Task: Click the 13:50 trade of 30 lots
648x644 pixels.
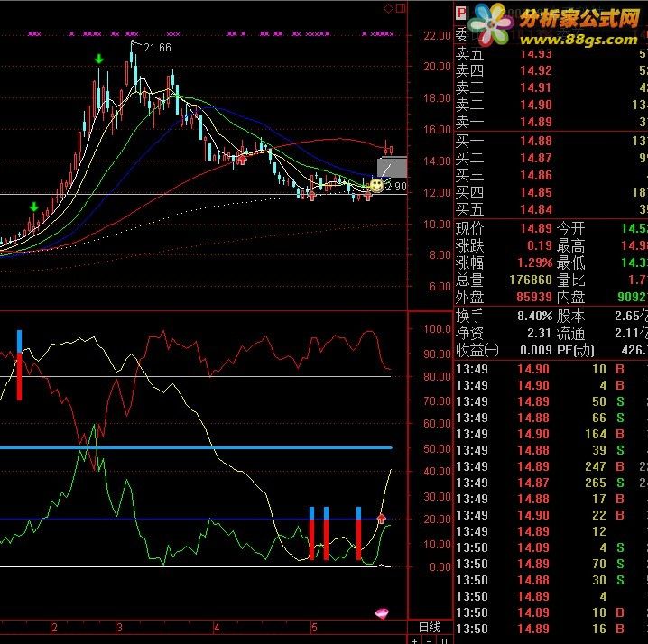Action: coord(551,580)
